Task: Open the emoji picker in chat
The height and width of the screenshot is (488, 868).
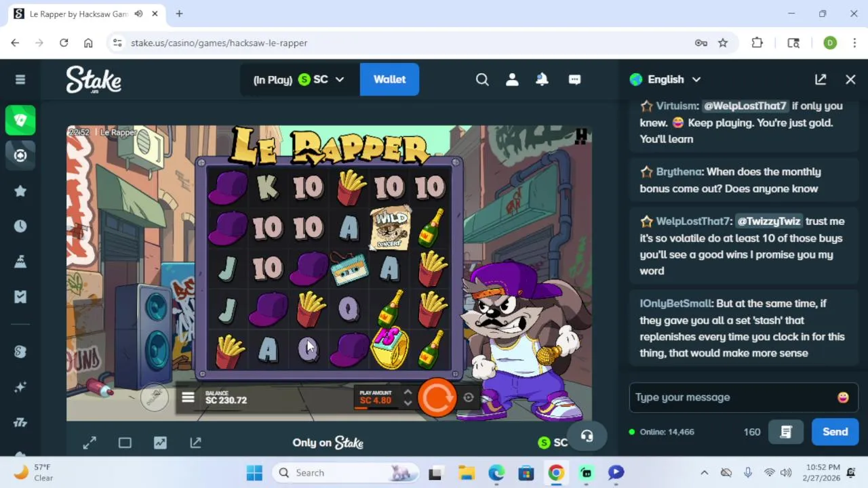Action: (843, 397)
